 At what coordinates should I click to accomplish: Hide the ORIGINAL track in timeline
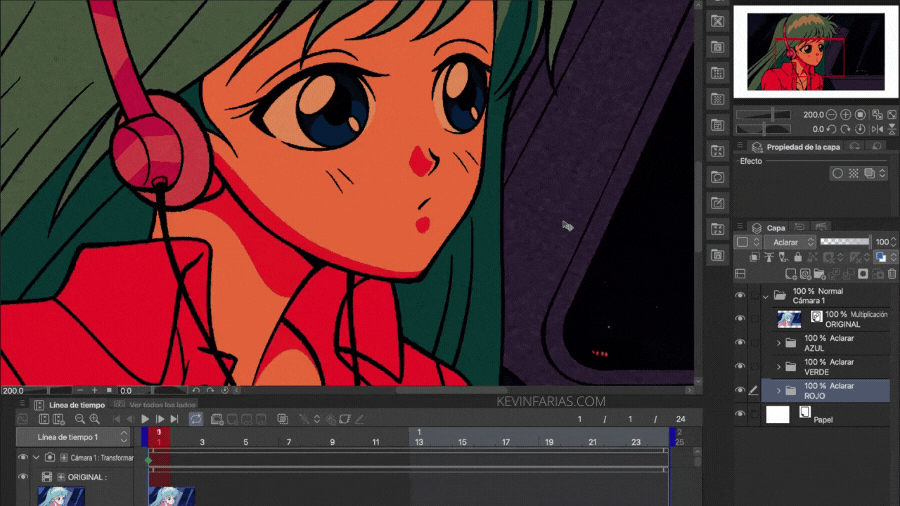tap(22, 477)
